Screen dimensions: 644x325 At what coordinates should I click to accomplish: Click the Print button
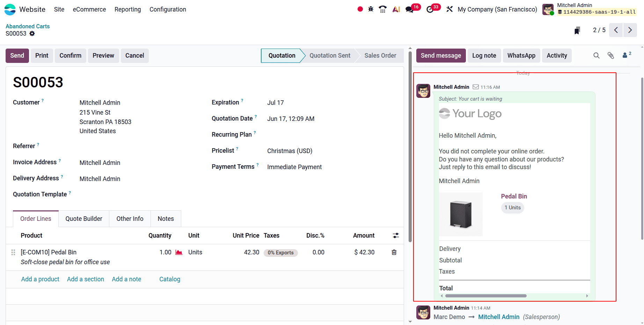point(42,56)
